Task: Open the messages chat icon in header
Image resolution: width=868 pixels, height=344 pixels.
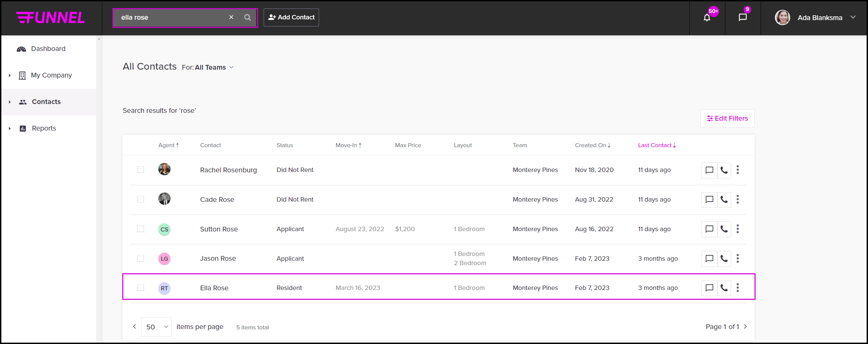Action: [x=743, y=17]
